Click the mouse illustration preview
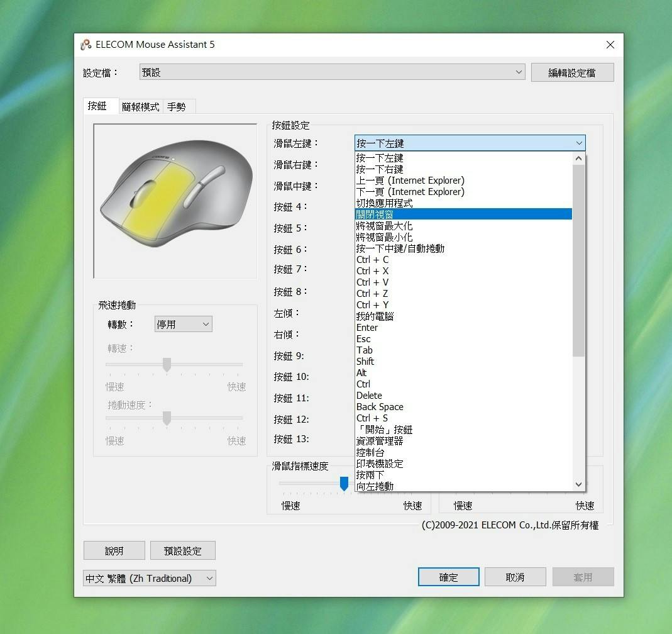 [x=175, y=201]
